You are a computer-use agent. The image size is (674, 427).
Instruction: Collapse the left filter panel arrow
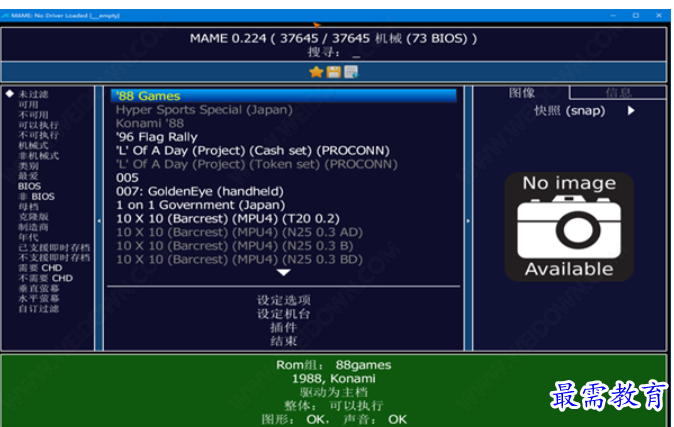(99, 221)
